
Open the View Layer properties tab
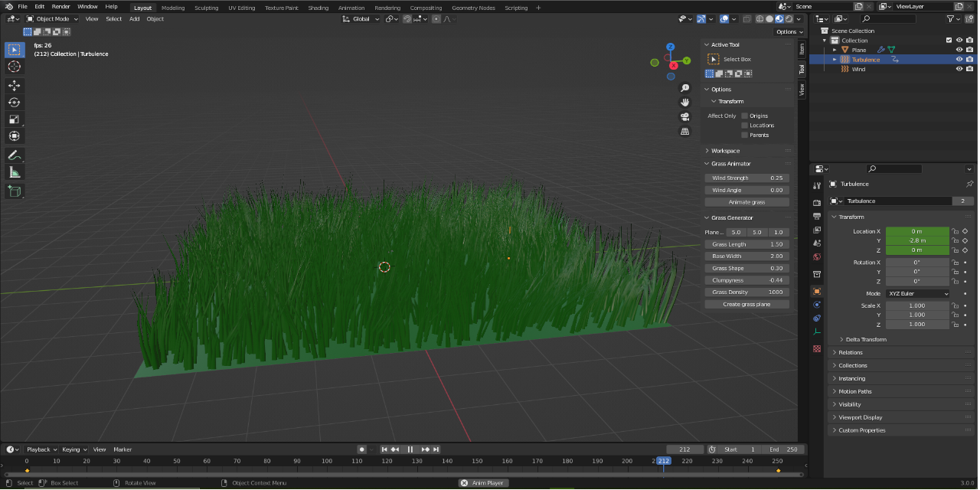pyautogui.click(x=817, y=229)
